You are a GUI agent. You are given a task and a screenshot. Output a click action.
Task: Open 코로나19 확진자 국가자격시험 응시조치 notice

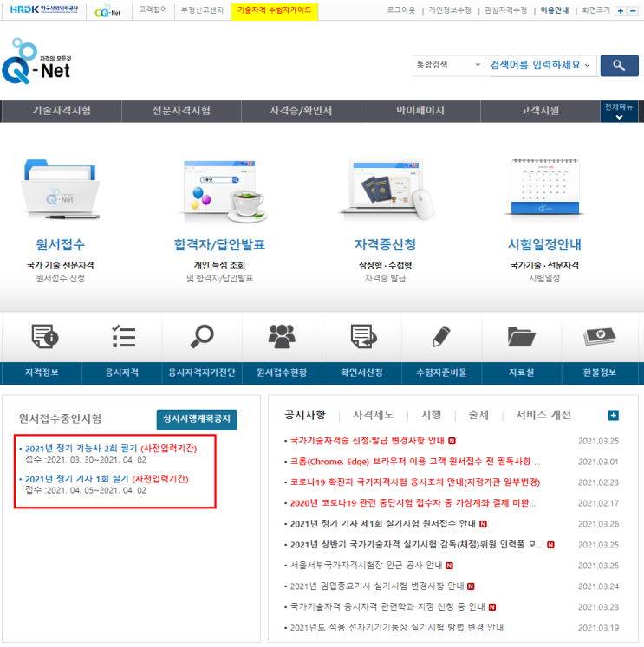[x=415, y=482]
